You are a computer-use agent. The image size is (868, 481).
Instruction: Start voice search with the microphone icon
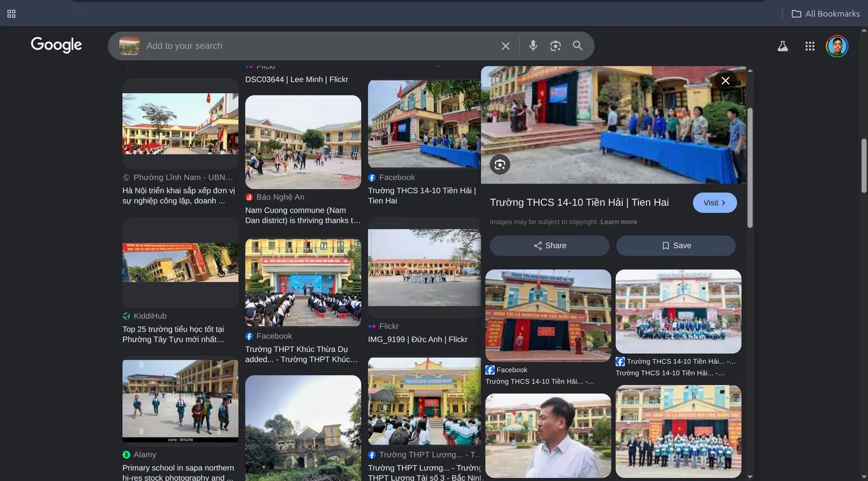[x=533, y=46]
